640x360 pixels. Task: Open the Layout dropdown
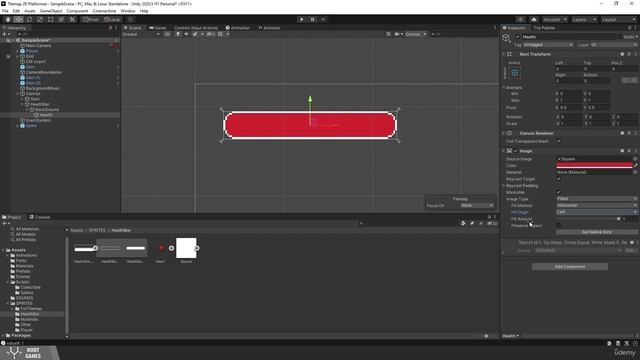click(618, 20)
